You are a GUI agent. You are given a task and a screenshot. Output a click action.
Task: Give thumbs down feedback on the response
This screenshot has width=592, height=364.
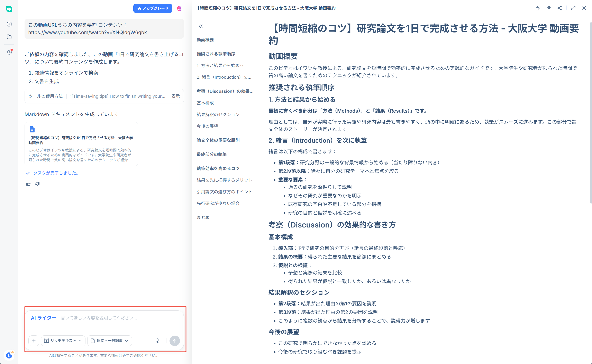(37, 184)
